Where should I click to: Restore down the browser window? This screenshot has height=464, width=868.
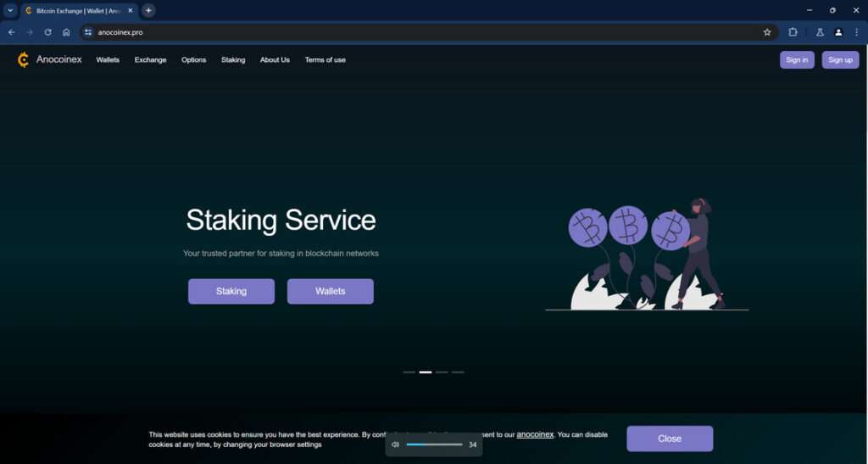[832, 10]
